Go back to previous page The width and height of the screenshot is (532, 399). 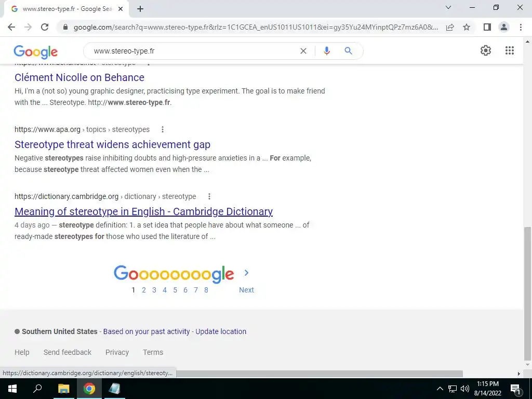pyautogui.click(x=11, y=27)
